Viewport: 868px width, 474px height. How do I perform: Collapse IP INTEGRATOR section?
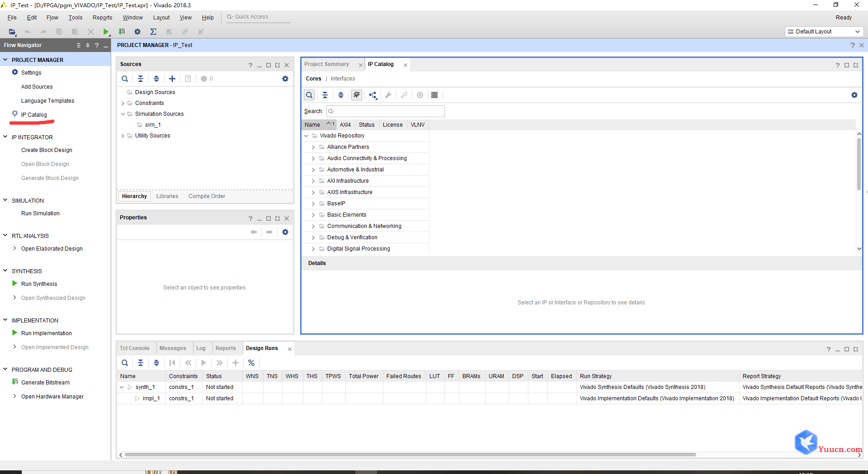coord(5,137)
